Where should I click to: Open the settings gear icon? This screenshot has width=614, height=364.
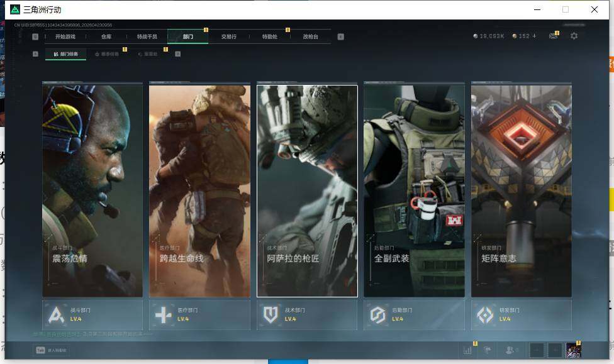coord(574,36)
